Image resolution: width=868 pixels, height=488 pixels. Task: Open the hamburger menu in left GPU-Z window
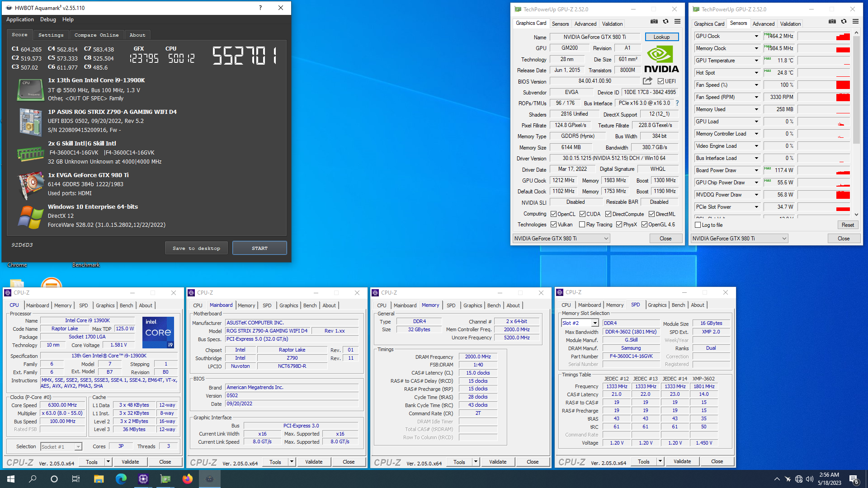pyautogui.click(x=677, y=21)
